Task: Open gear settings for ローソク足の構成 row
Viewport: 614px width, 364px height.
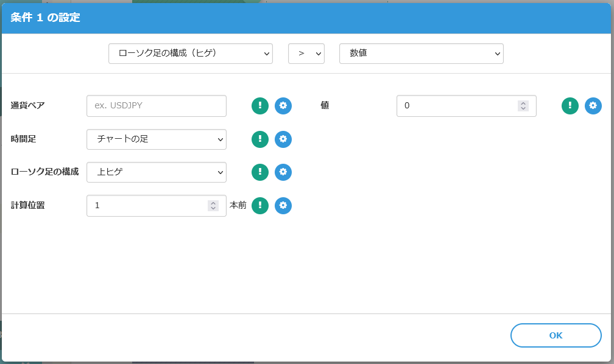Action: [x=283, y=172]
